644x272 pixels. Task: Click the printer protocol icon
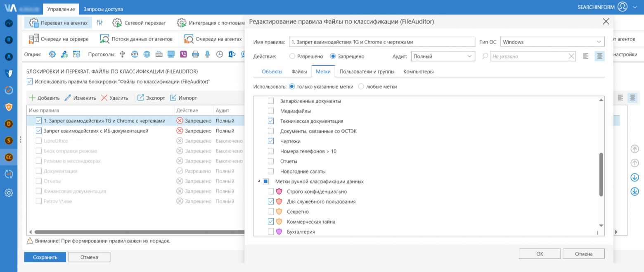196,54
